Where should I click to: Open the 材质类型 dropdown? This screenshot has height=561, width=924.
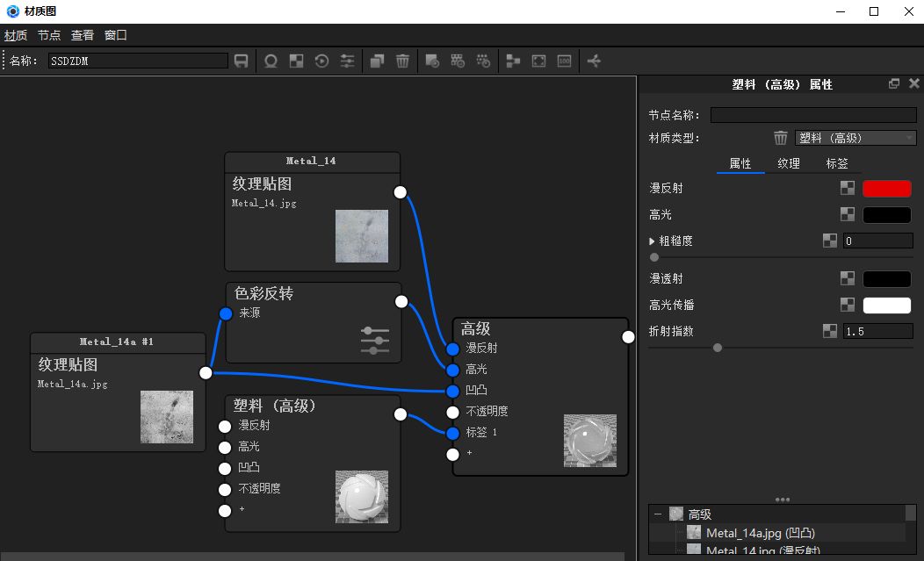(855, 138)
